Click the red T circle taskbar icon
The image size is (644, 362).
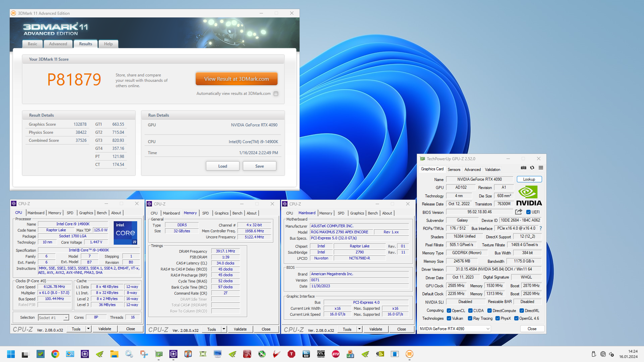[x=291, y=354]
